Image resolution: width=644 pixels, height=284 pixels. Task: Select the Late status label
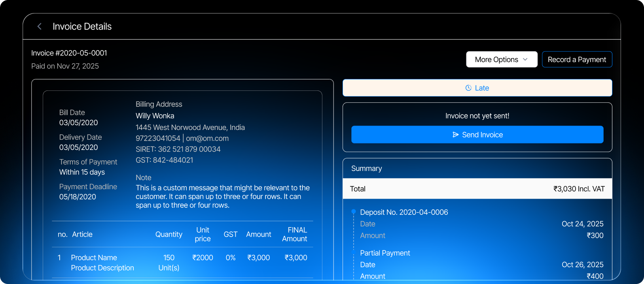[481, 88]
